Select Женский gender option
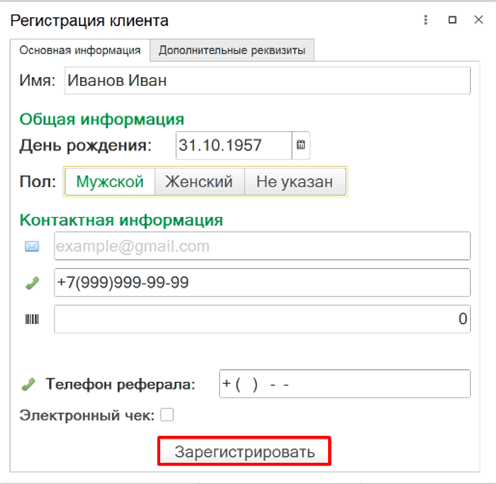This screenshot has height=484, width=496. click(x=199, y=182)
